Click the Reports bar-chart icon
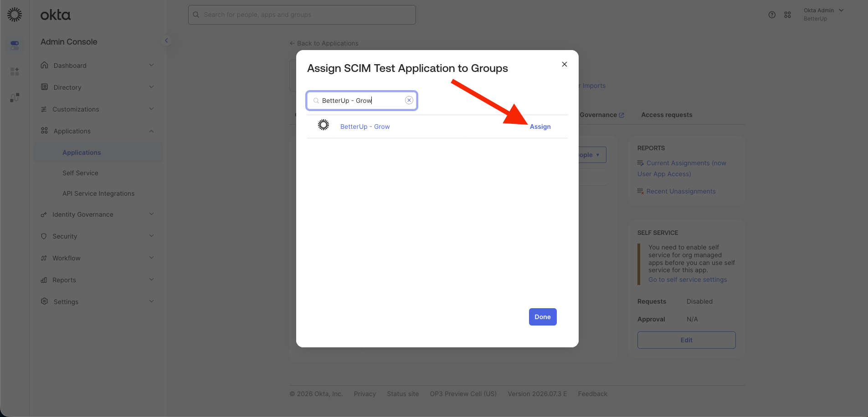 44,280
